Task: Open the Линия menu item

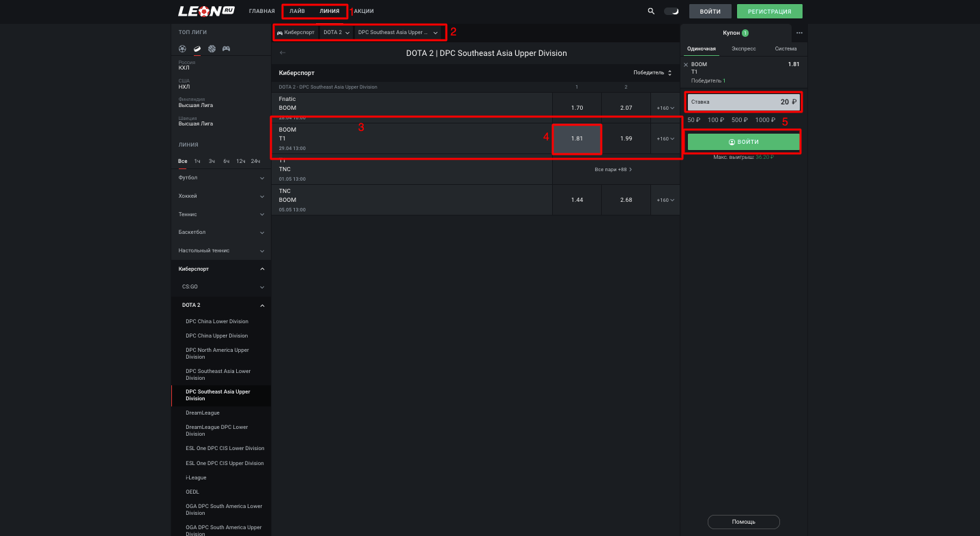Action: click(x=330, y=11)
